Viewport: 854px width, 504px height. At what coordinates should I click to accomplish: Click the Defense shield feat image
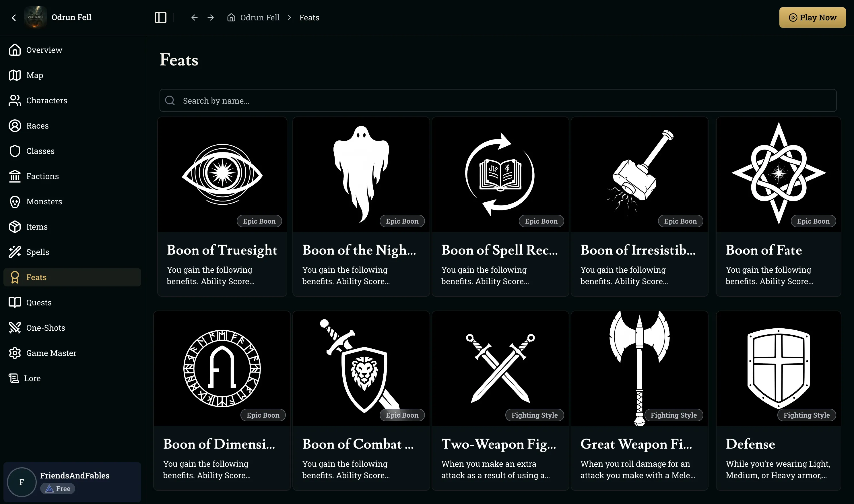[x=778, y=368]
